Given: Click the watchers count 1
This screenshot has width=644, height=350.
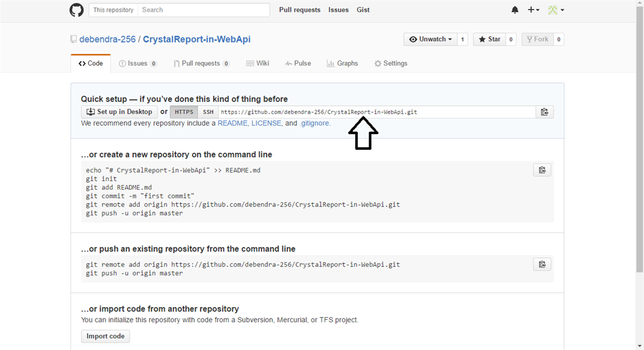Looking at the screenshot, I should click(x=462, y=40).
